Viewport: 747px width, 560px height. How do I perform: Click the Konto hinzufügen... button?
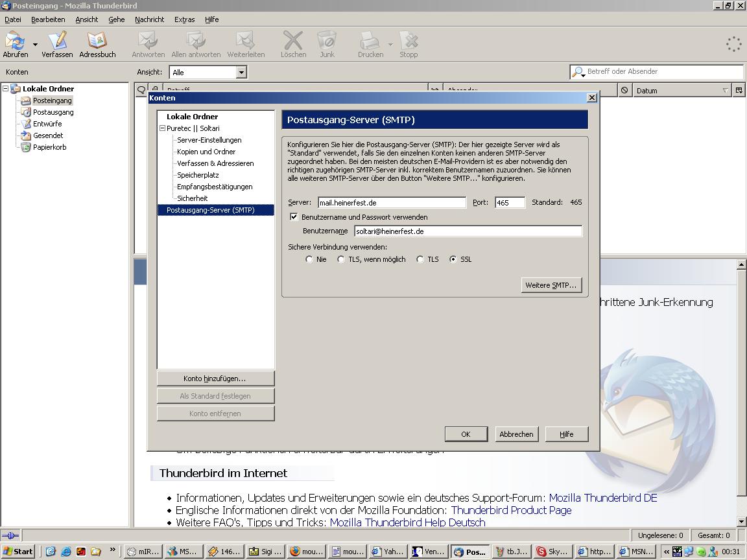pyautogui.click(x=215, y=379)
